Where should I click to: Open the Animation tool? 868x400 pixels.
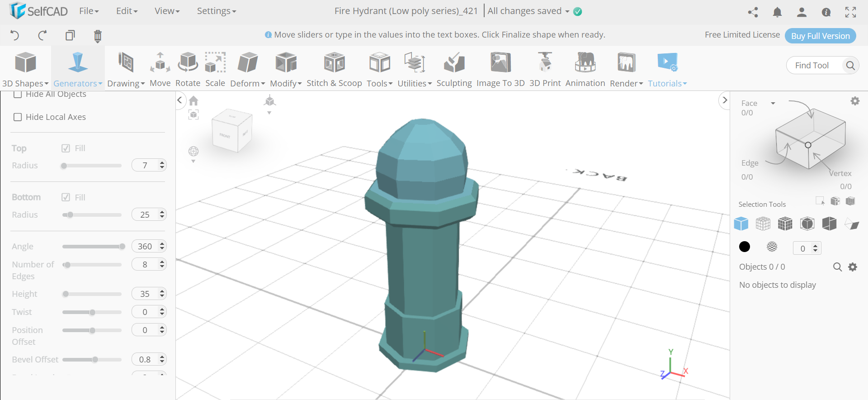point(585,69)
